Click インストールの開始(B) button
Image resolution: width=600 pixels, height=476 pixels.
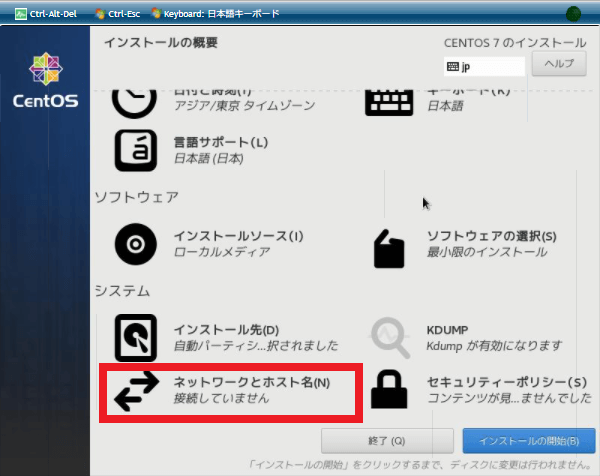(x=529, y=441)
